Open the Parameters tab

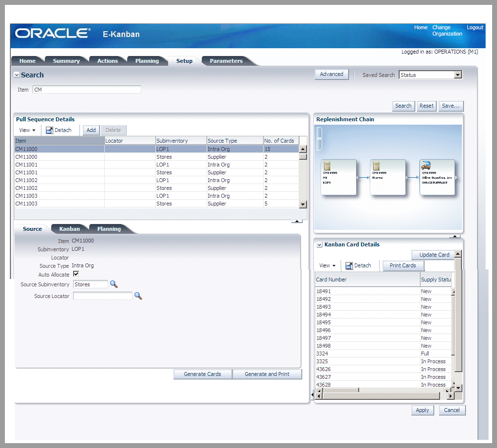click(x=226, y=61)
